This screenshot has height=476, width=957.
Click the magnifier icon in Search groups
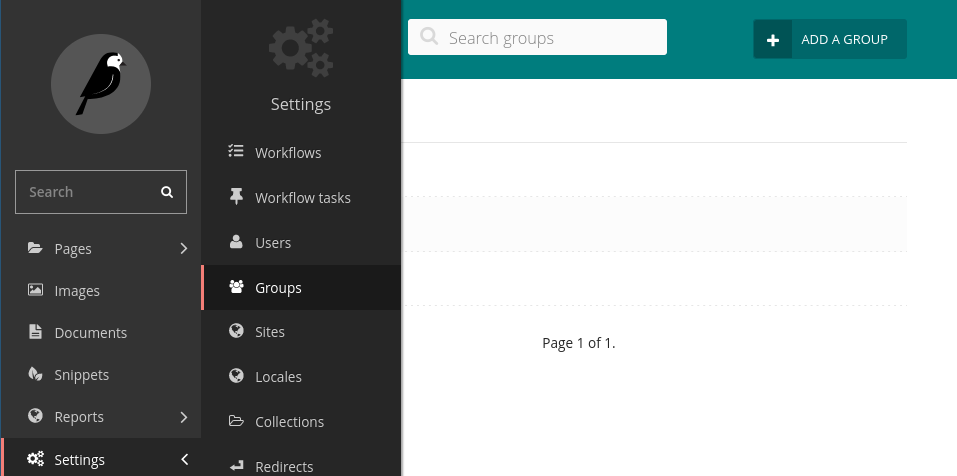click(x=429, y=37)
